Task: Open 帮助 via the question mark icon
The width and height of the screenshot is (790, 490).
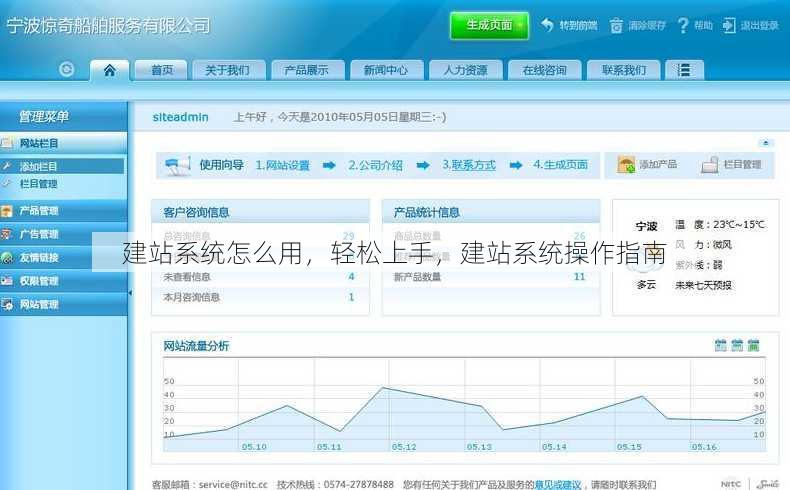Action: click(x=683, y=25)
